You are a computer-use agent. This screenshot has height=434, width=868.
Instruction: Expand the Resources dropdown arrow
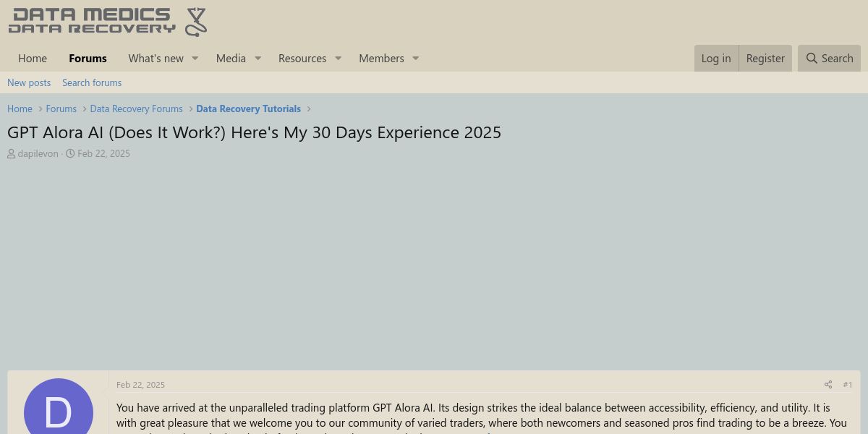[x=338, y=59]
